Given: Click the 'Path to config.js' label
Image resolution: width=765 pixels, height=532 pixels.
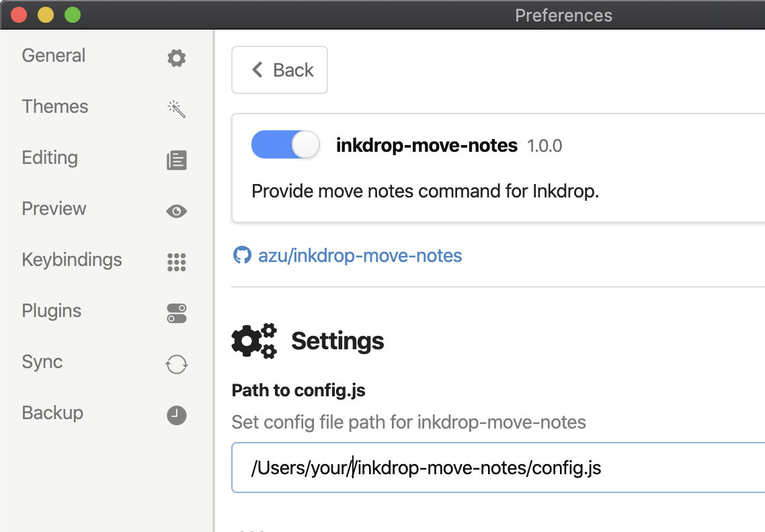Looking at the screenshot, I should coord(298,390).
